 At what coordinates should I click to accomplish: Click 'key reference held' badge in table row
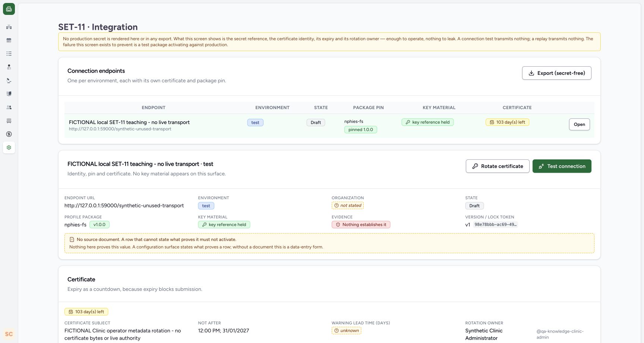427,122
